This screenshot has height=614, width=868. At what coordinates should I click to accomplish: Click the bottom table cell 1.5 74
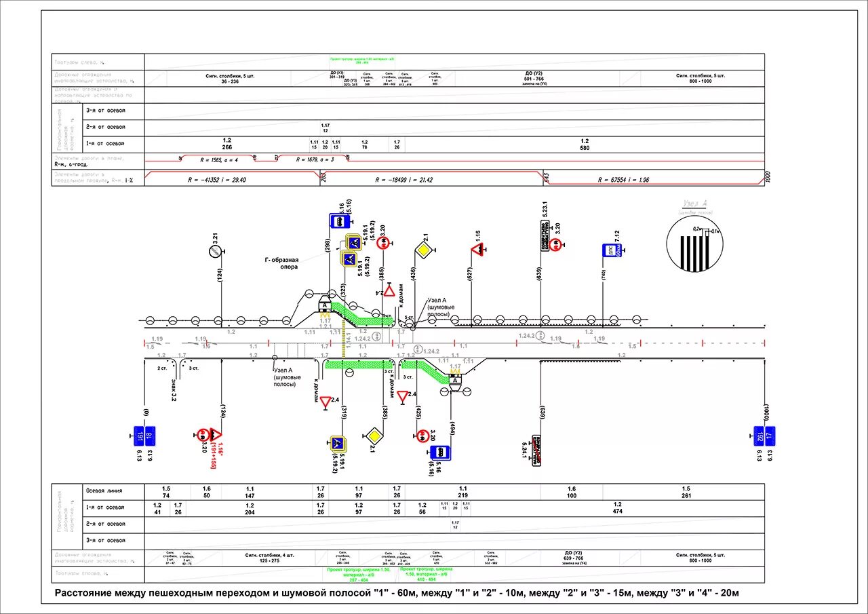pos(166,492)
